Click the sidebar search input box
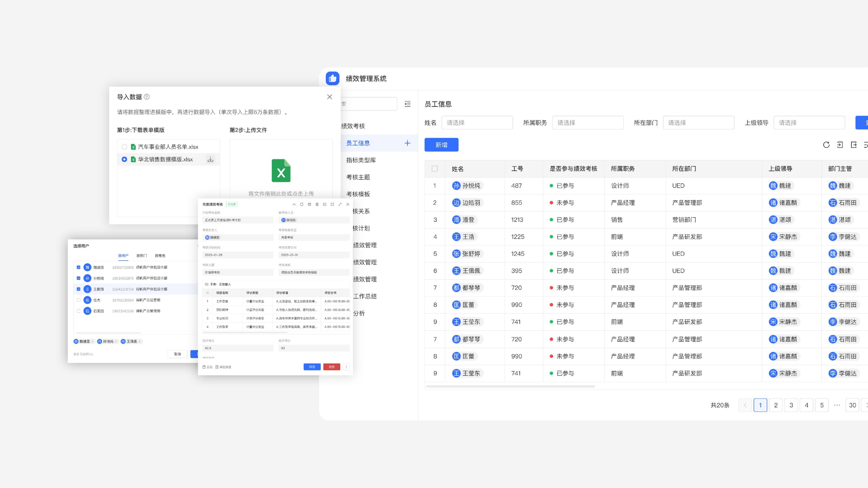Screen dimensions: 868x488 [x=369, y=104]
